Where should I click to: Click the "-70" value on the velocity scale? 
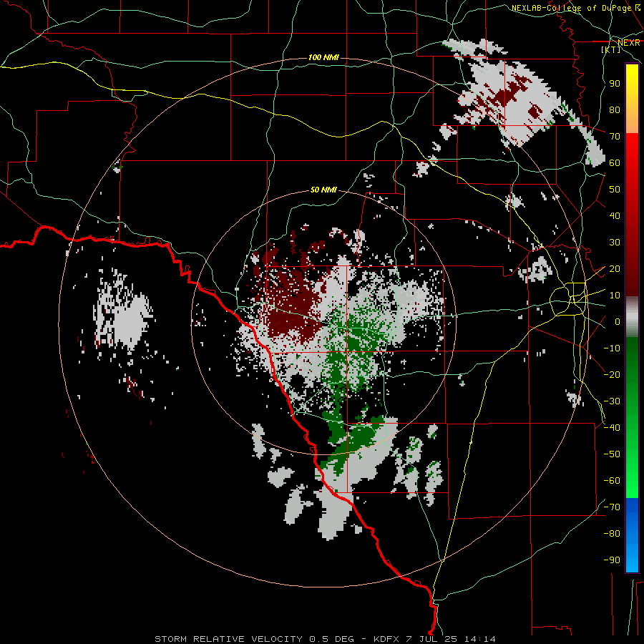[612, 507]
